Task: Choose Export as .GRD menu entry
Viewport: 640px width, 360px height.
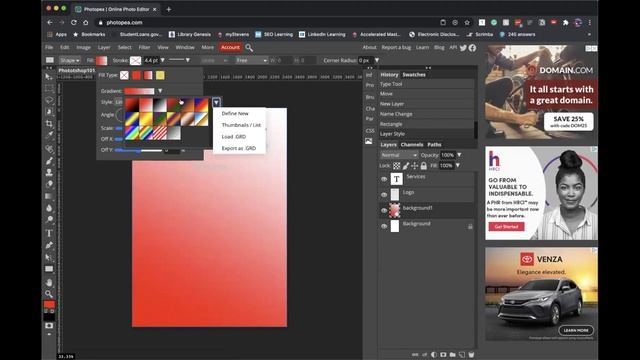Action: 239,148
